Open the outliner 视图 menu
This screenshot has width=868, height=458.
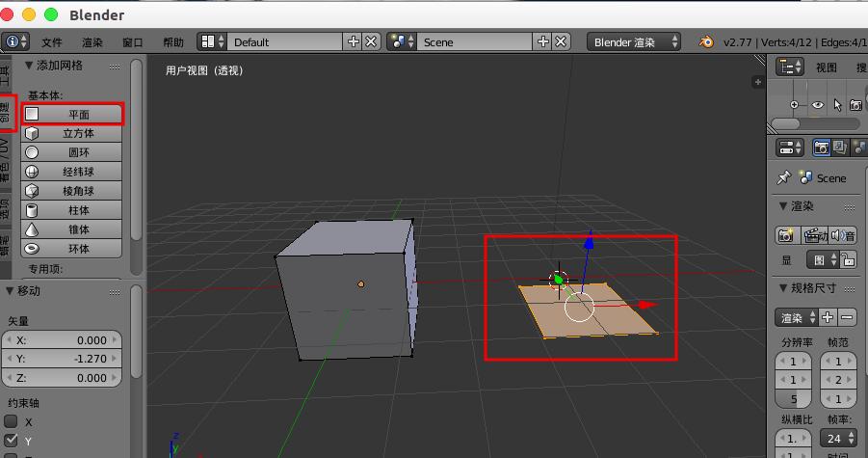point(826,67)
